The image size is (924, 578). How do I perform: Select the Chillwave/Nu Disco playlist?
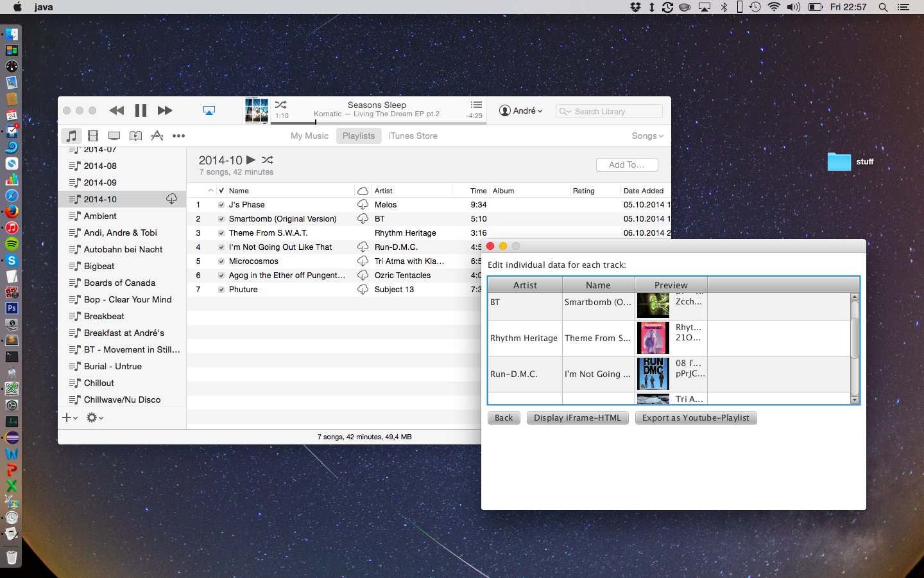coord(122,399)
